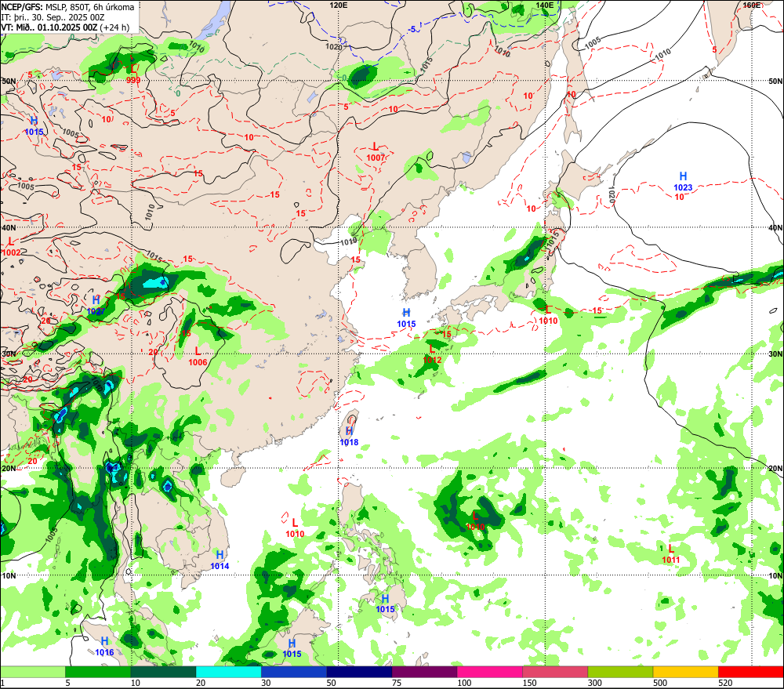Select the valid time line 'VT: Mið.. 01.10.2025 00Z'
This screenshot has width=784, height=689.
point(49,27)
